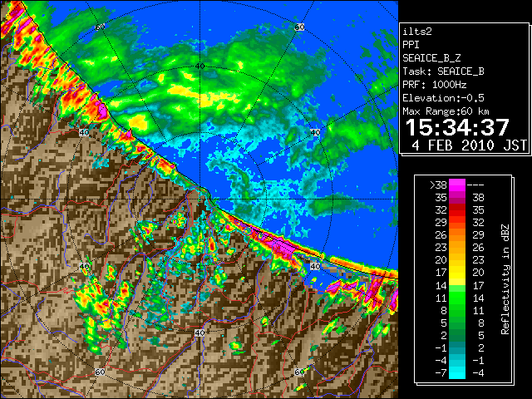Select the "---" legend label
The width and height of the screenshot is (532, 399).
(x=475, y=185)
